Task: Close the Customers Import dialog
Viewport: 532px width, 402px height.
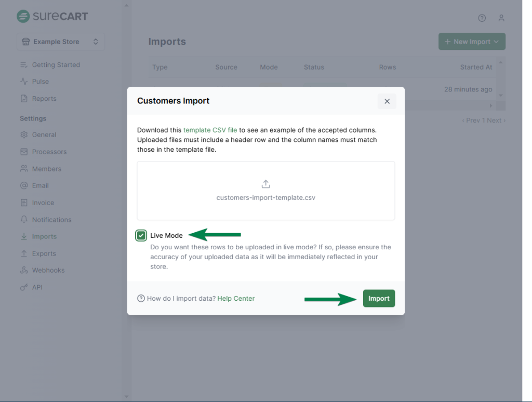Action: pyautogui.click(x=387, y=101)
